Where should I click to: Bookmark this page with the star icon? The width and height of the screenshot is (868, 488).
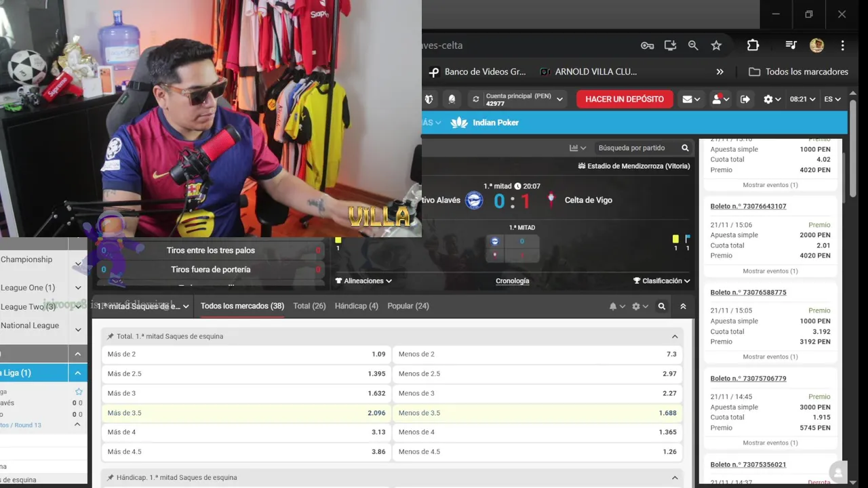coord(716,45)
